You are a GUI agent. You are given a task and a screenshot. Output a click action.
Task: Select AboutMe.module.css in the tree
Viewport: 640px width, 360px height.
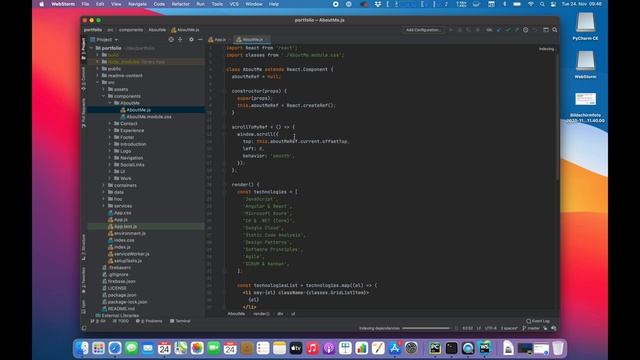pyautogui.click(x=146, y=117)
